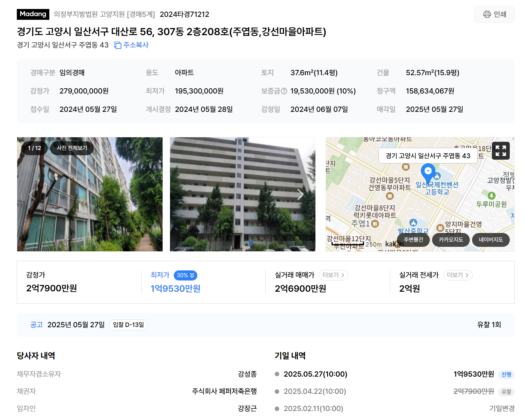Click tenant name 강장근
This screenshot has height=420, width=524.
click(247, 408)
